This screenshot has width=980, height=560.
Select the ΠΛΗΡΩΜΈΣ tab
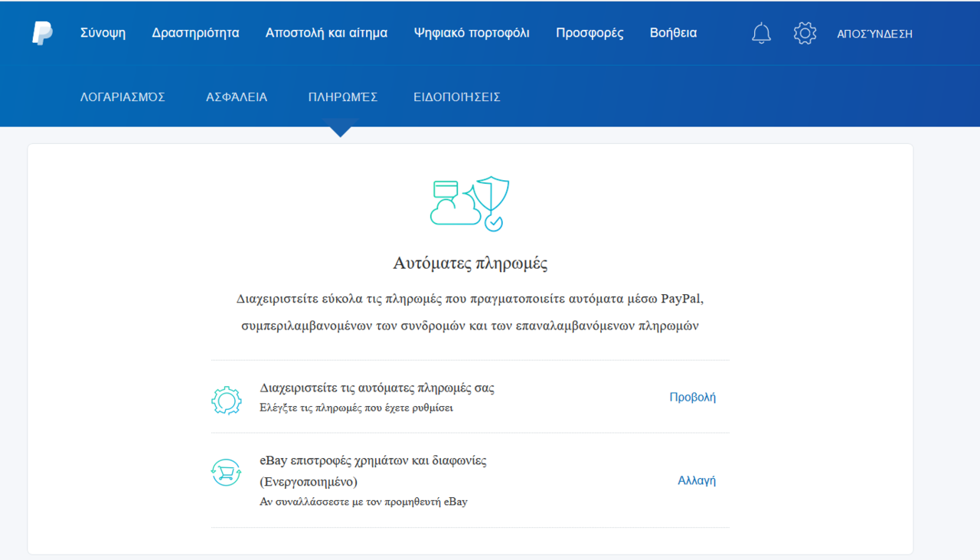(x=343, y=97)
